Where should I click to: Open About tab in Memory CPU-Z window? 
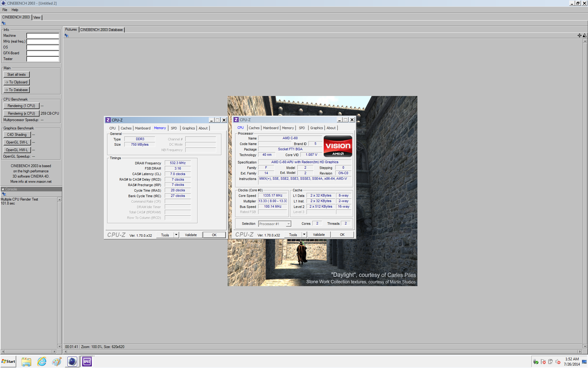[203, 128]
